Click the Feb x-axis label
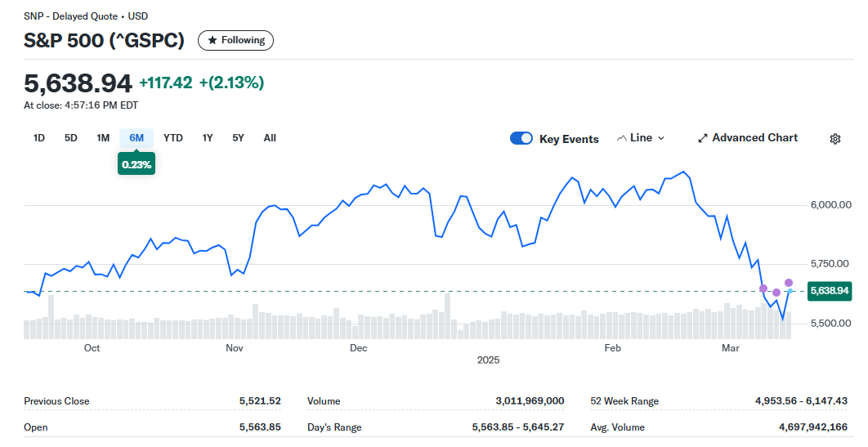868x447 pixels. tap(612, 348)
